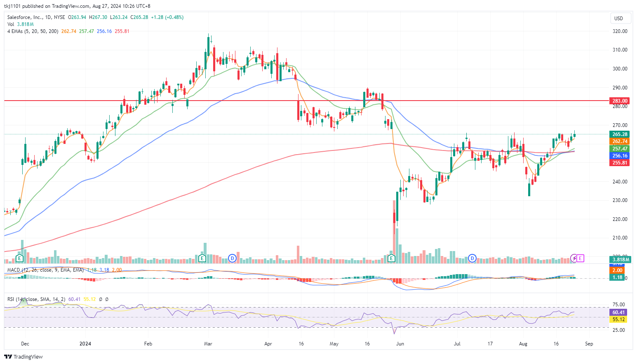Click the 3.818M volume label on axis
This screenshot has width=637, height=364.
click(x=621, y=259)
